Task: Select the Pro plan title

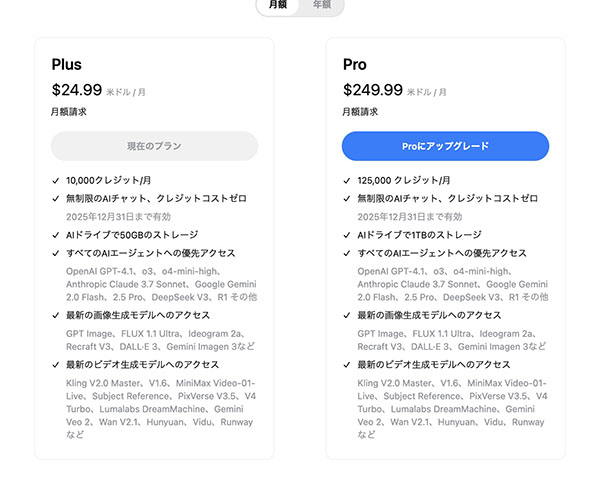Action: click(355, 64)
